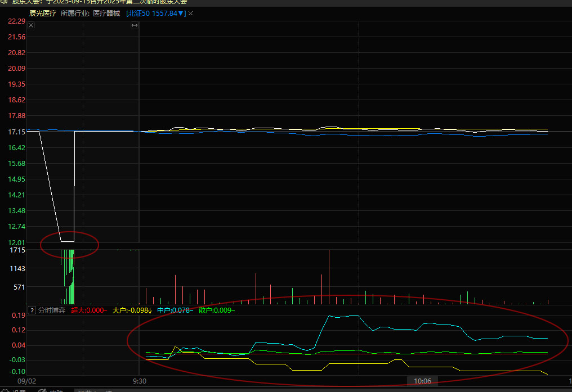Close the chart panel with the X box icon
572x392 pixels.
[31, 25]
